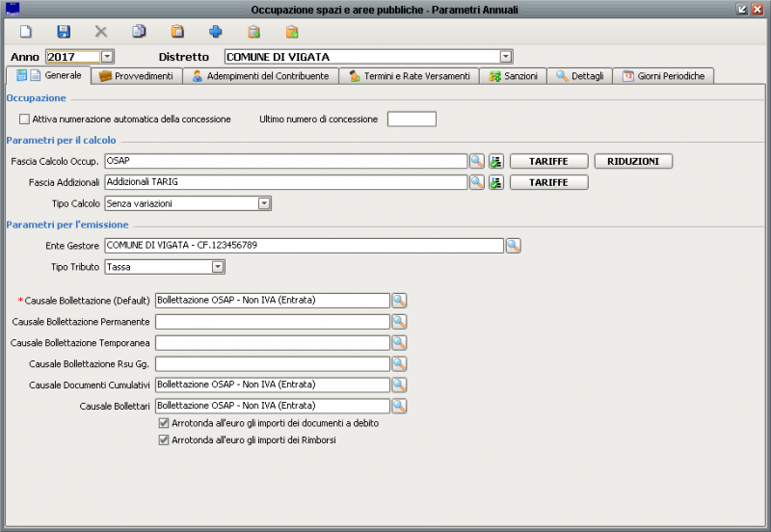Image resolution: width=771 pixels, height=532 pixels.
Task: Click the RIDUZIONI button
Action: 633,161
